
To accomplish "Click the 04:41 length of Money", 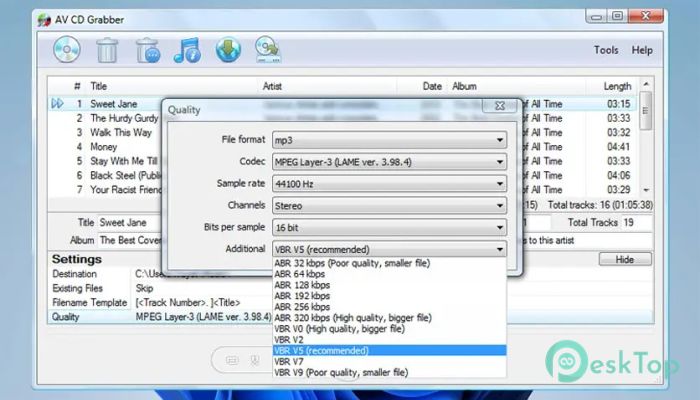I will (618, 147).
